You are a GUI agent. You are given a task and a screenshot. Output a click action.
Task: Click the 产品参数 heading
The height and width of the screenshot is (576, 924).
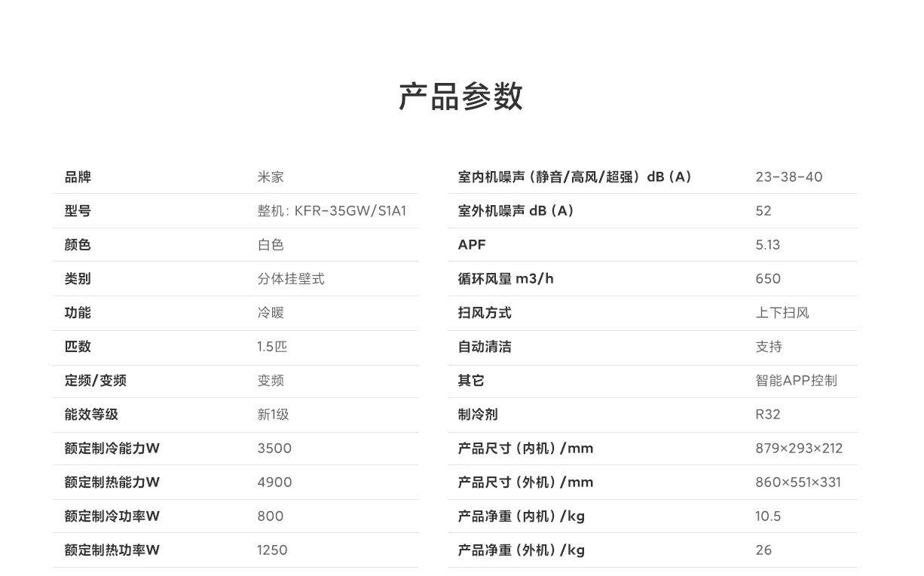tap(461, 97)
